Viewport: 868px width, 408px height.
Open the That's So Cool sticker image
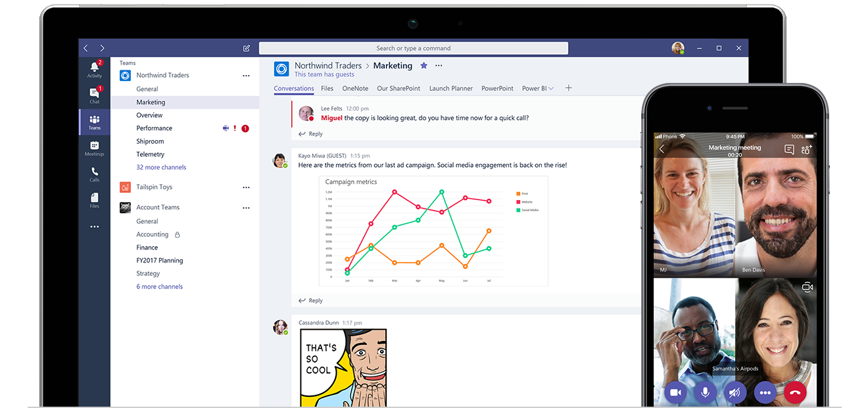pos(343,368)
